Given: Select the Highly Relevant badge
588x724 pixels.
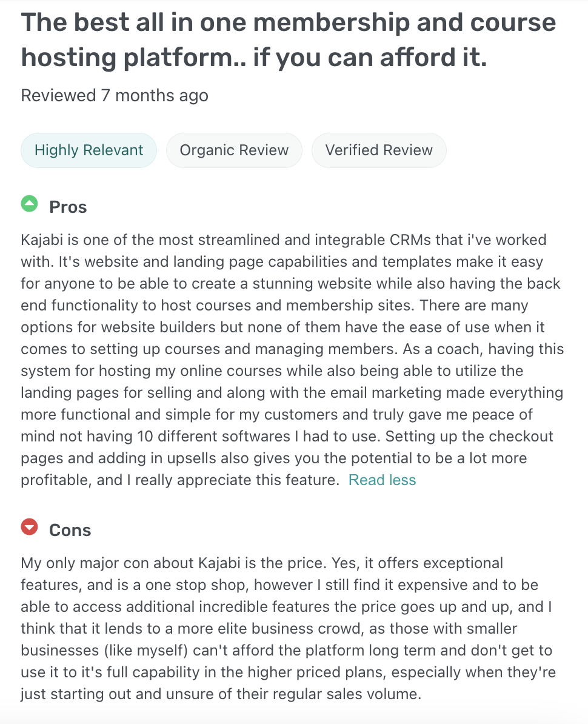Looking at the screenshot, I should pos(89,150).
